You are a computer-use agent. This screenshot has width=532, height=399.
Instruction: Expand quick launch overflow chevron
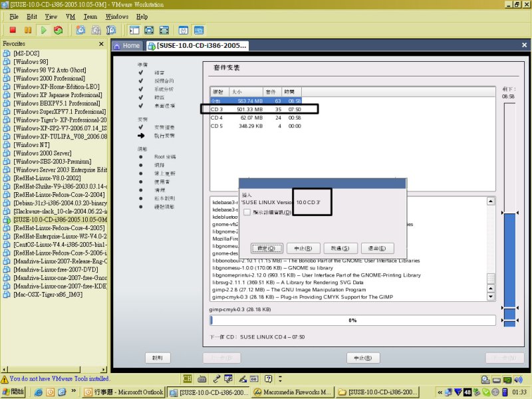pyautogui.click(x=74, y=391)
